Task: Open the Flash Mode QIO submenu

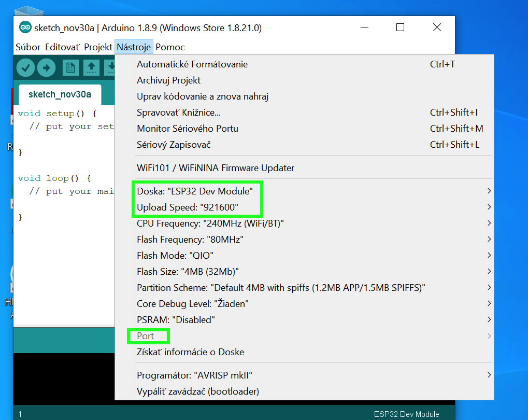Action: point(175,256)
